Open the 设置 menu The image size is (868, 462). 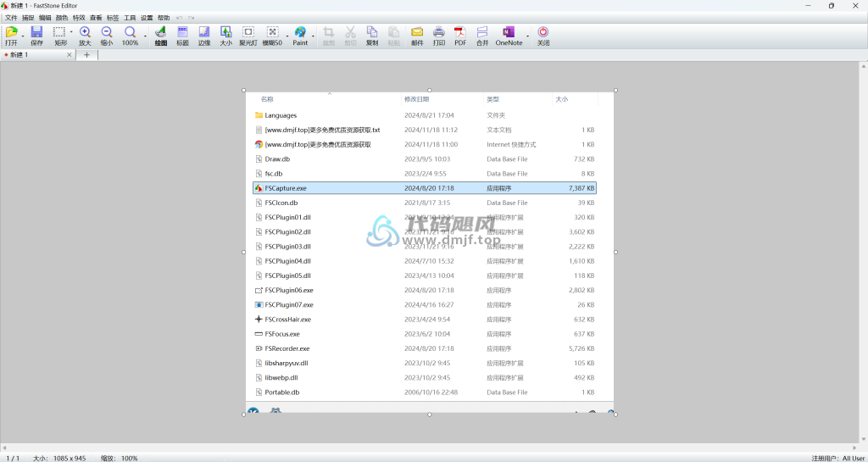147,19
